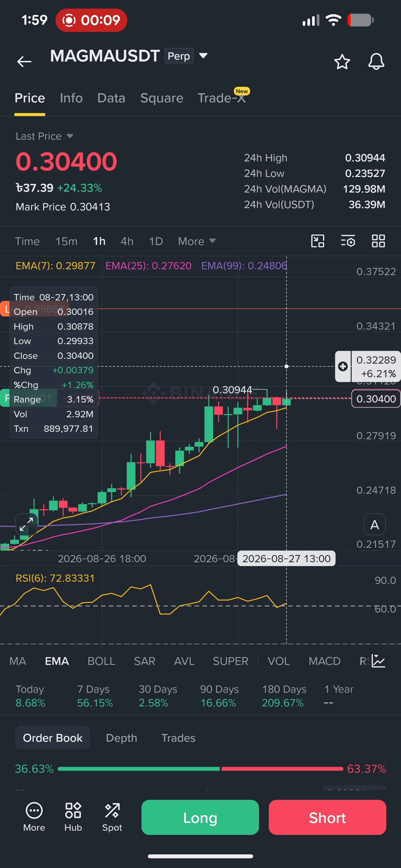Screen dimensions: 401x868
Task: Tap the screen recording timer pill
Action: (x=91, y=20)
